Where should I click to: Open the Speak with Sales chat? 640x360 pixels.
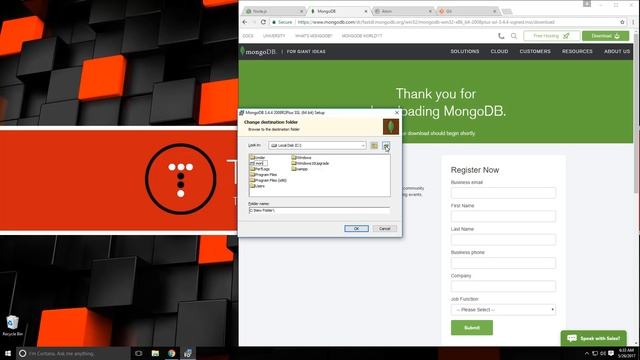pyautogui.click(x=593, y=338)
